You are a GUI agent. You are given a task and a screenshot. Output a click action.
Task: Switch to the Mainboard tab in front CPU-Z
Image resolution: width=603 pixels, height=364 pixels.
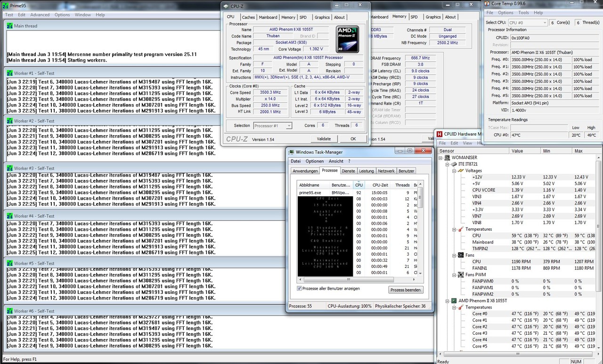coord(268,17)
